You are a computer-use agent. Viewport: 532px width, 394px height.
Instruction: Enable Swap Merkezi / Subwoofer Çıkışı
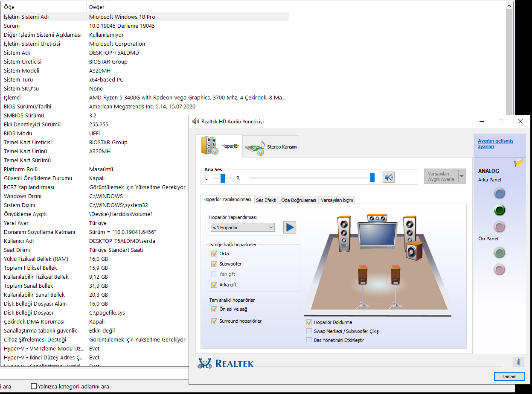click(x=309, y=331)
